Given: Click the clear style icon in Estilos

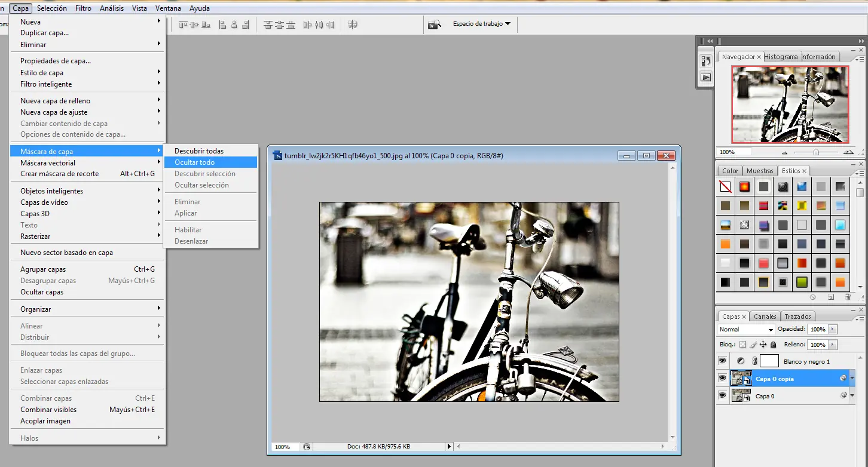Looking at the screenshot, I should pos(813,297).
